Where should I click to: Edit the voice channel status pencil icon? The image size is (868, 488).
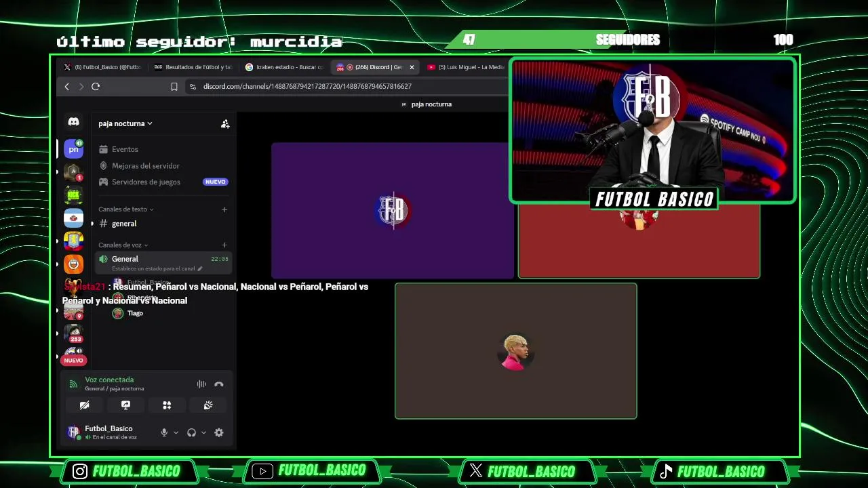click(200, 269)
